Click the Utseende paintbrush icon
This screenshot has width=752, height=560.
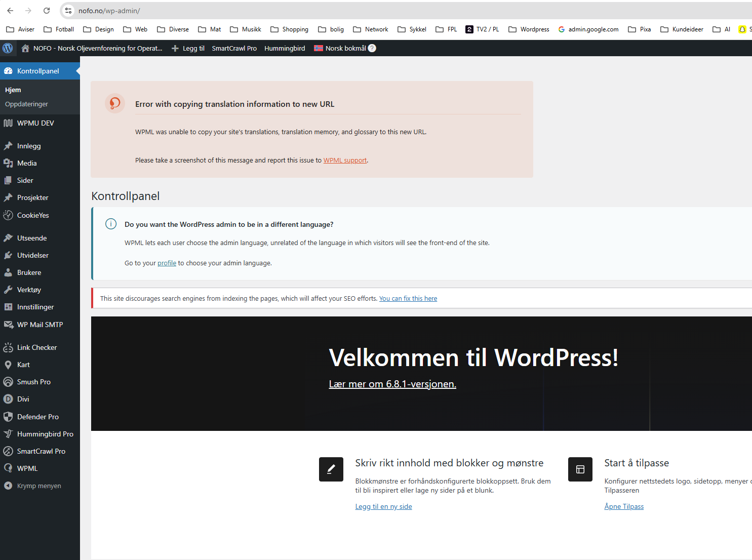pos(8,238)
